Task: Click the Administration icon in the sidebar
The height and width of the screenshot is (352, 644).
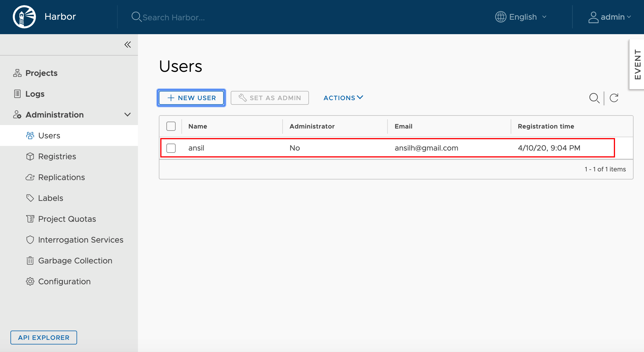Action: pyautogui.click(x=17, y=115)
